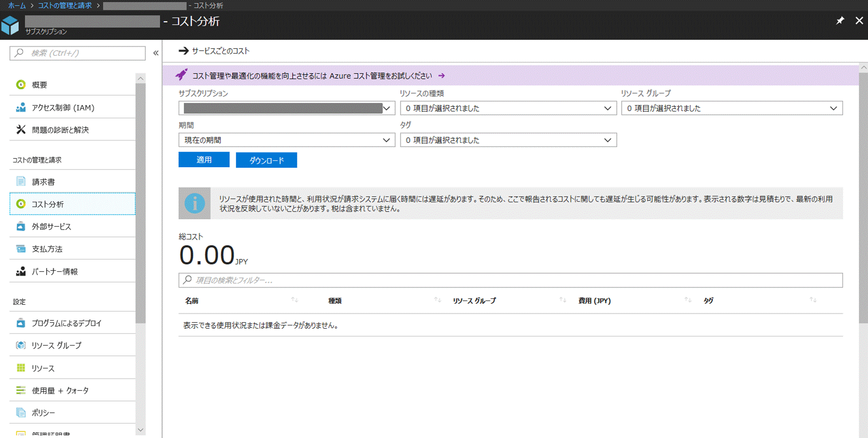Click main panel scrollbar up arrow
The height and width of the screenshot is (438, 868).
[863, 68]
